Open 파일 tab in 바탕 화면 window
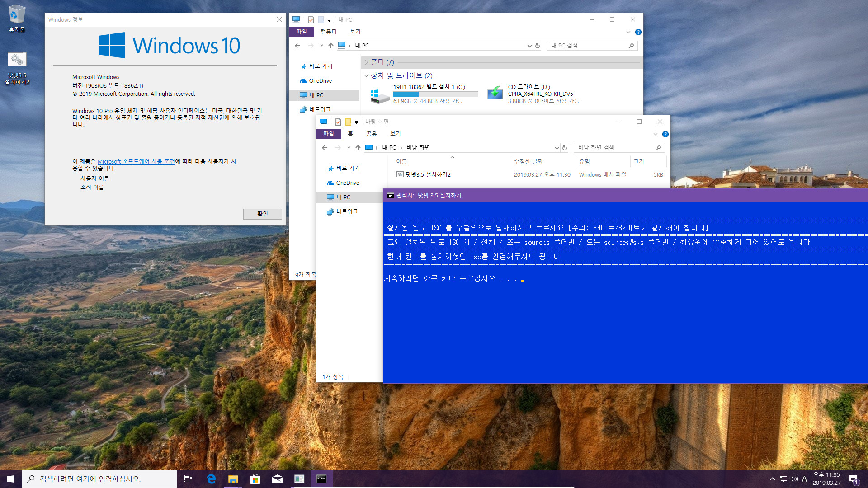The height and width of the screenshot is (488, 868). (x=328, y=134)
